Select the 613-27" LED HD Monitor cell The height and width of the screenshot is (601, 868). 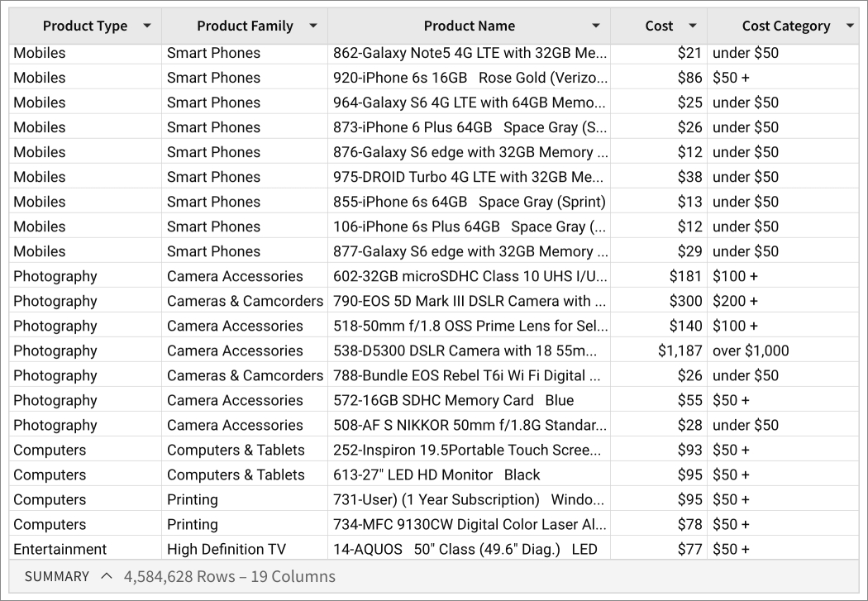click(436, 475)
